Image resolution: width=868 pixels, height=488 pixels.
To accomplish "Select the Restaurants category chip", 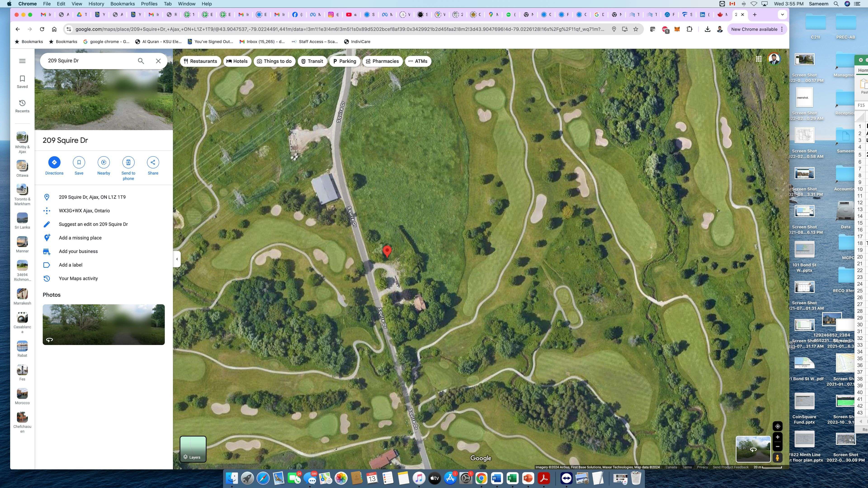I will 200,61.
